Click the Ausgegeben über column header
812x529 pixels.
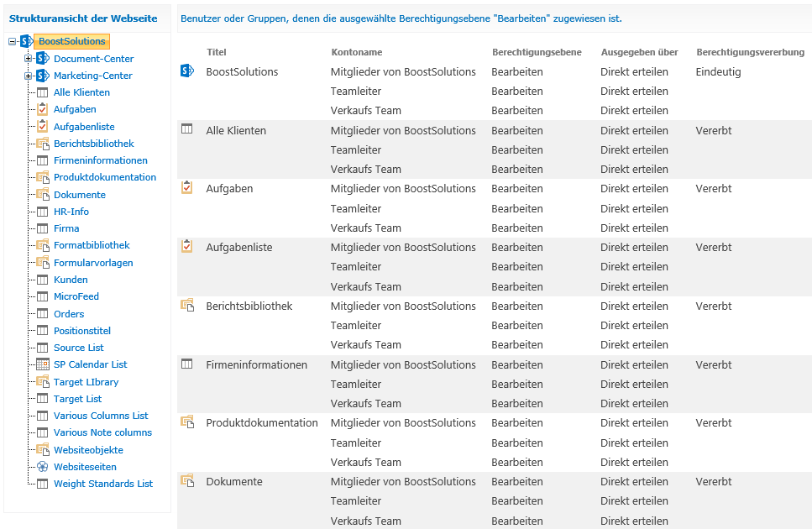[640, 52]
